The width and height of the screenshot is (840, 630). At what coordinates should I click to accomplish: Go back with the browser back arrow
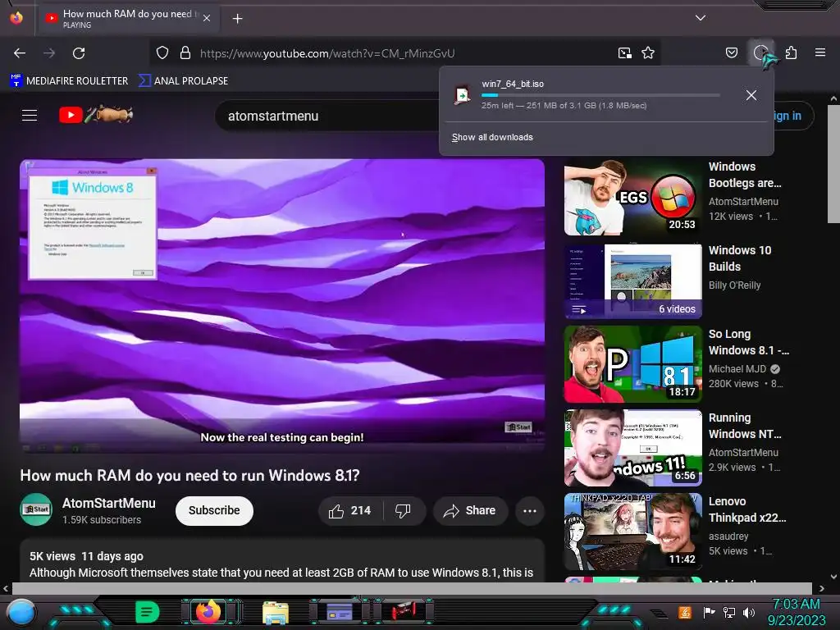tap(20, 53)
